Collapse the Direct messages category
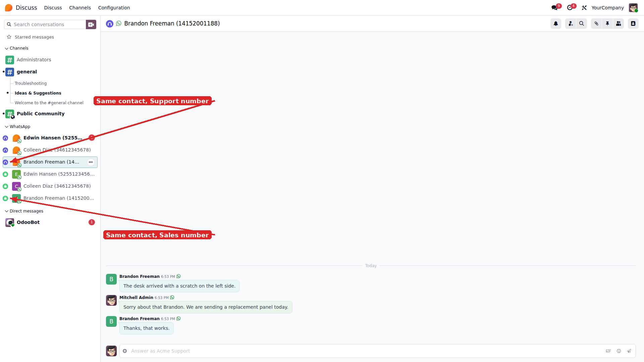The image size is (644, 362). 24,211
